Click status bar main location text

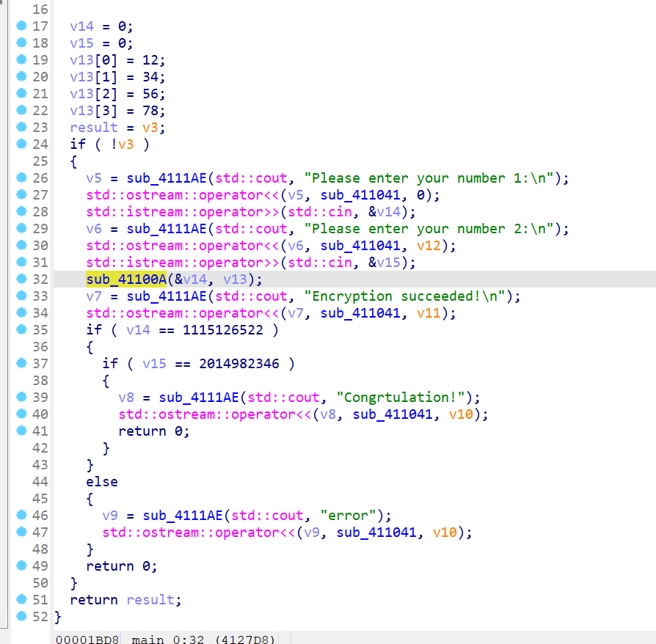coord(203,640)
